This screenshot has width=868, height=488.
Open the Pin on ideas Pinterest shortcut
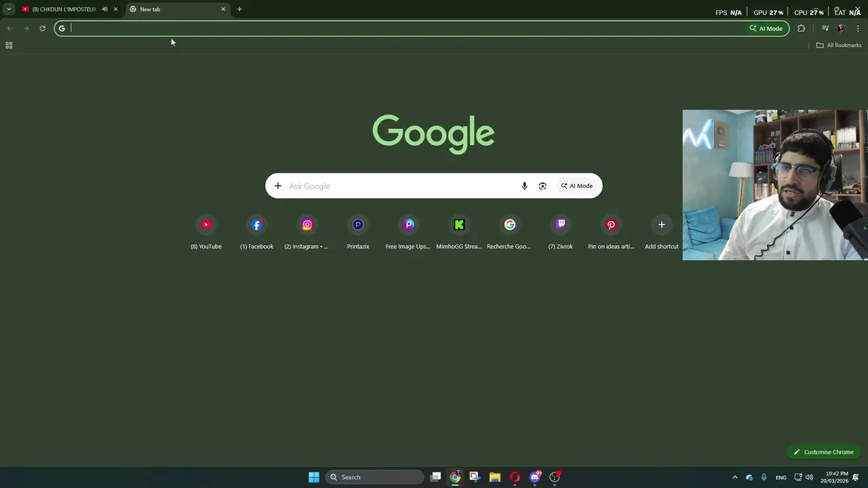[611, 232]
